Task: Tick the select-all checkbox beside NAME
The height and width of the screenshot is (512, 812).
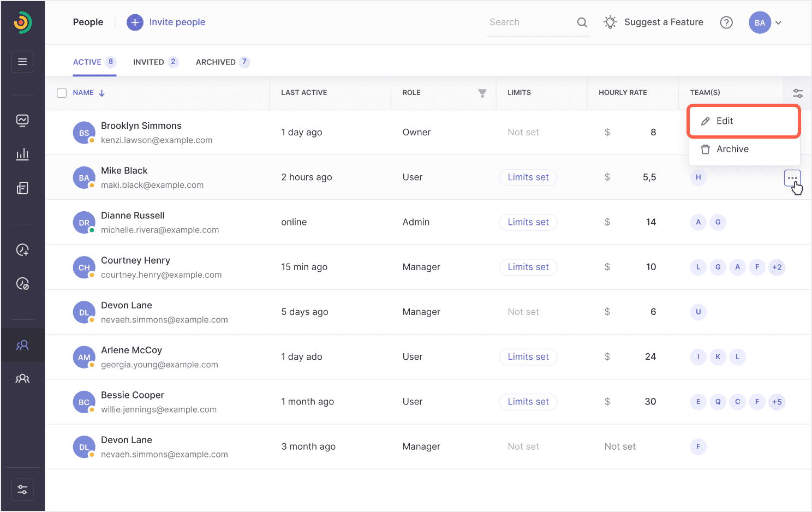Action: click(x=62, y=93)
